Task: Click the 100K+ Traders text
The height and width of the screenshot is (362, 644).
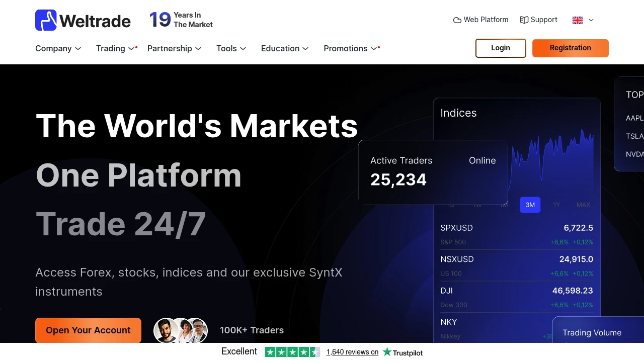Action: pos(252,330)
